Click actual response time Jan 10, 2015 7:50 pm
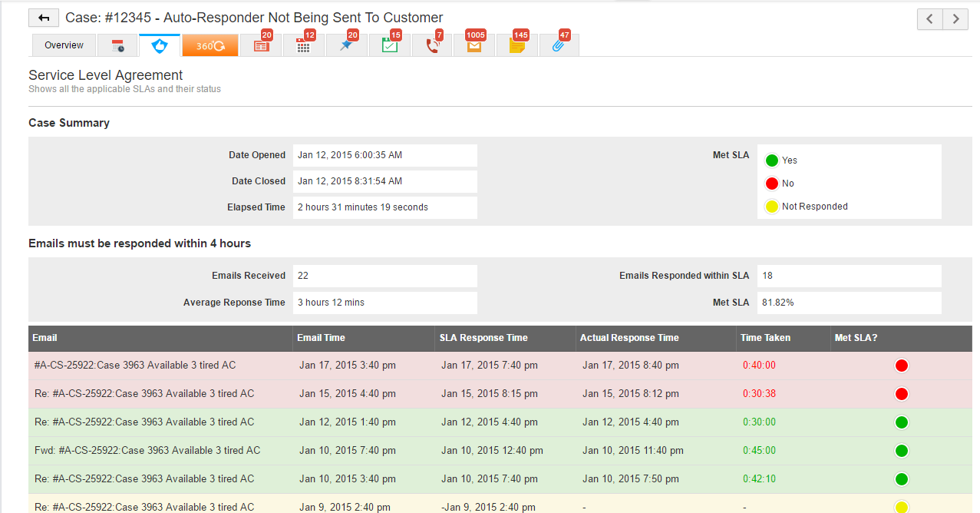 point(631,479)
